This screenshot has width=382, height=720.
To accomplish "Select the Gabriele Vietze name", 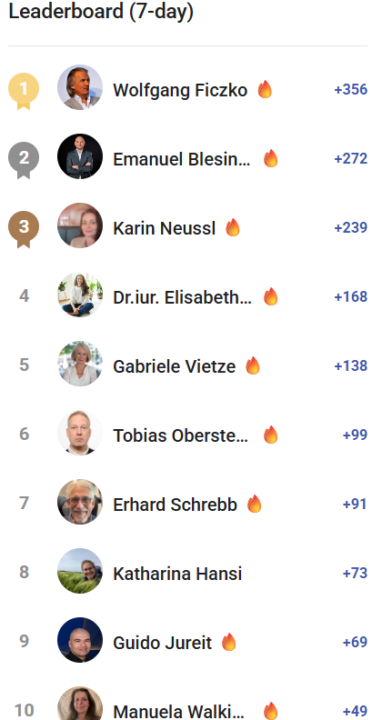I will (174, 366).
